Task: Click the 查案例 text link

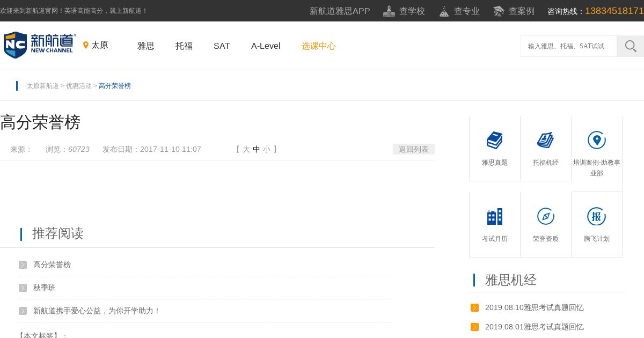Action: [522, 11]
